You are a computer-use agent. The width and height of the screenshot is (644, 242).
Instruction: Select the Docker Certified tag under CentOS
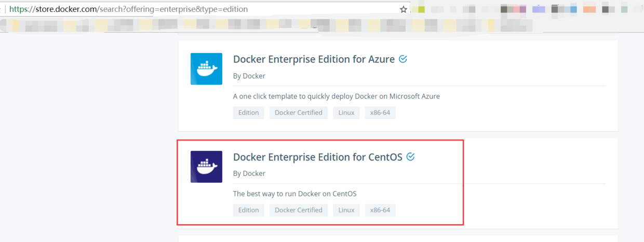pyautogui.click(x=298, y=210)
